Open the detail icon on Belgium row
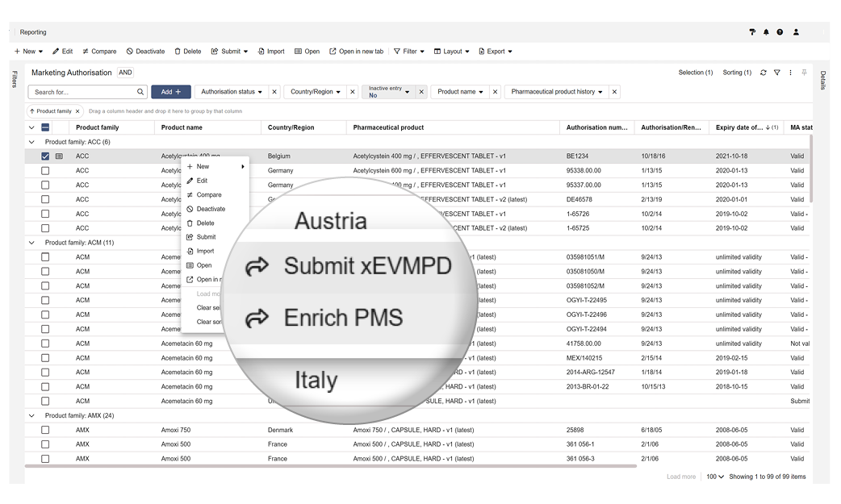Image resolution: width=841 pixels, height=504 pixels. point(59,156)
